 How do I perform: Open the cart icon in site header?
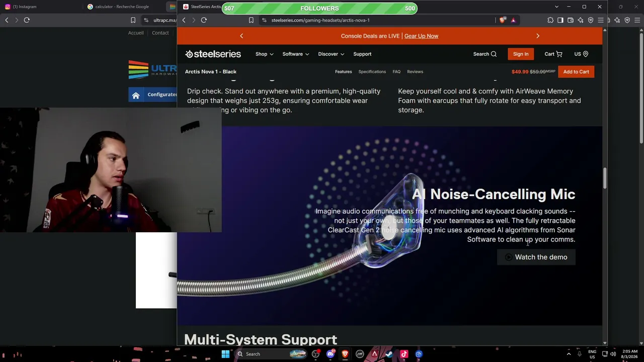[559, 54]
